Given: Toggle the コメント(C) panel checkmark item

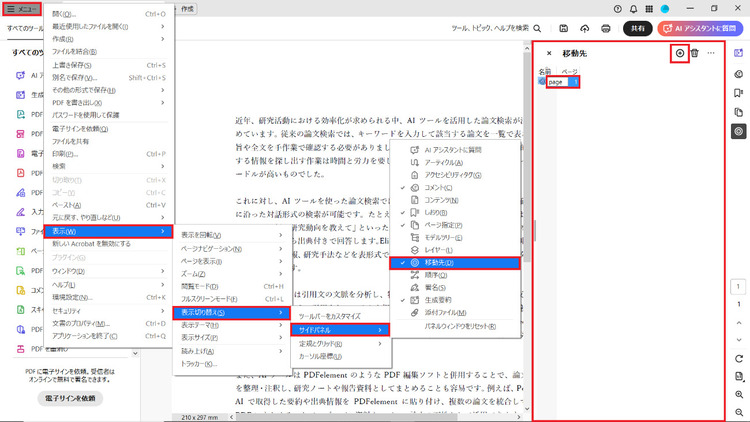Looking at the screenshot, I should point(455,188).
